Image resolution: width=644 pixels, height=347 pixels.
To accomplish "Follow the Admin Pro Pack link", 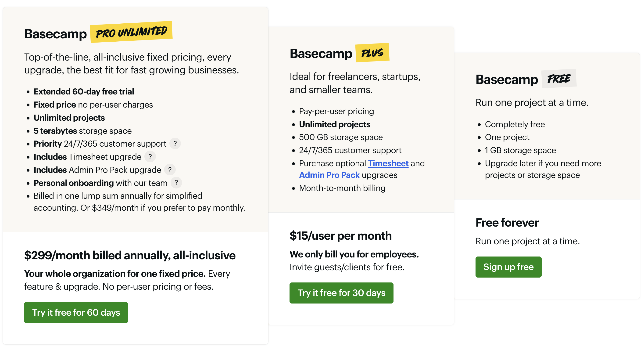I will 329,175.
